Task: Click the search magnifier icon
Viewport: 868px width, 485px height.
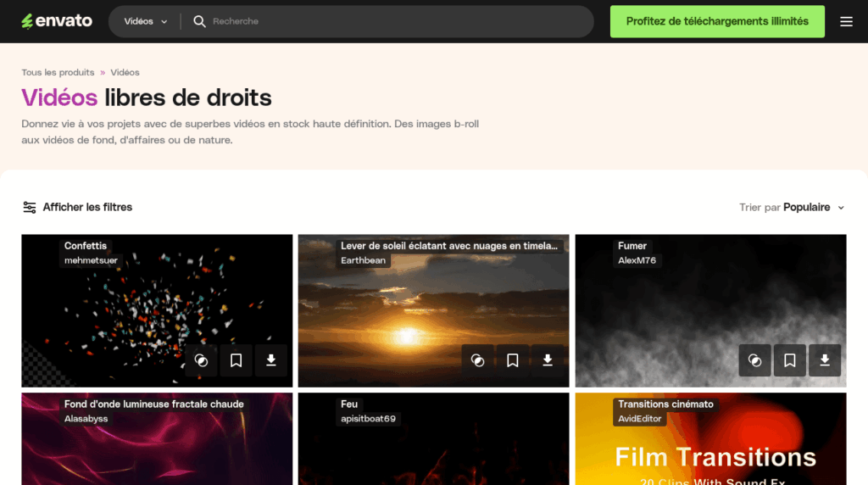Action: tap(200, 21)
